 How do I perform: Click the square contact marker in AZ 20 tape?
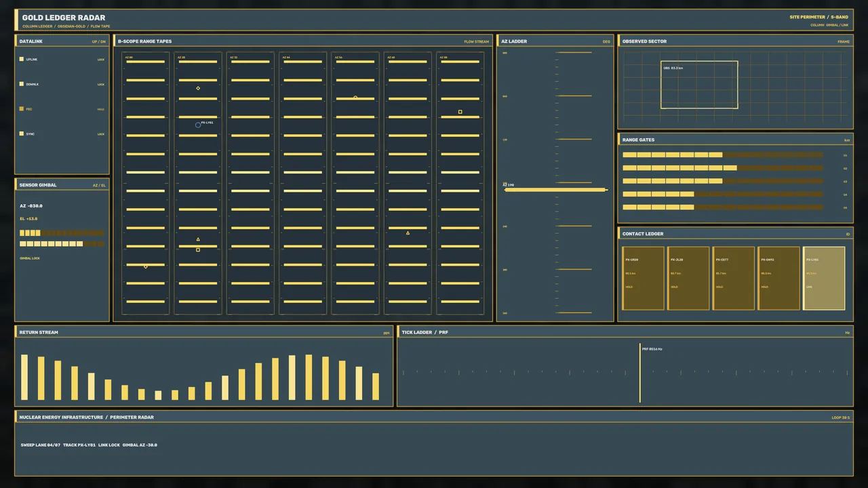pos(198,250)
